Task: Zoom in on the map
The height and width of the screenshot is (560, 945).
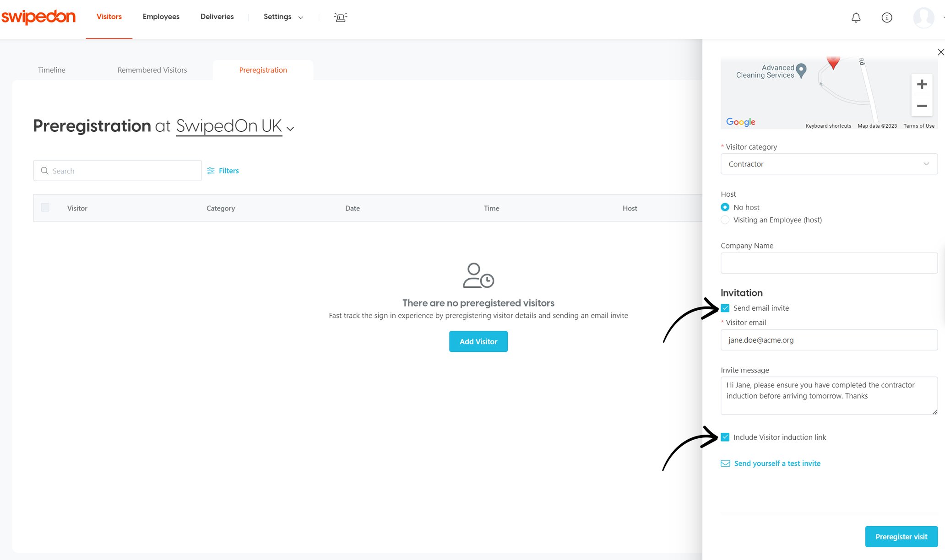Action: (x=922, y=84)
